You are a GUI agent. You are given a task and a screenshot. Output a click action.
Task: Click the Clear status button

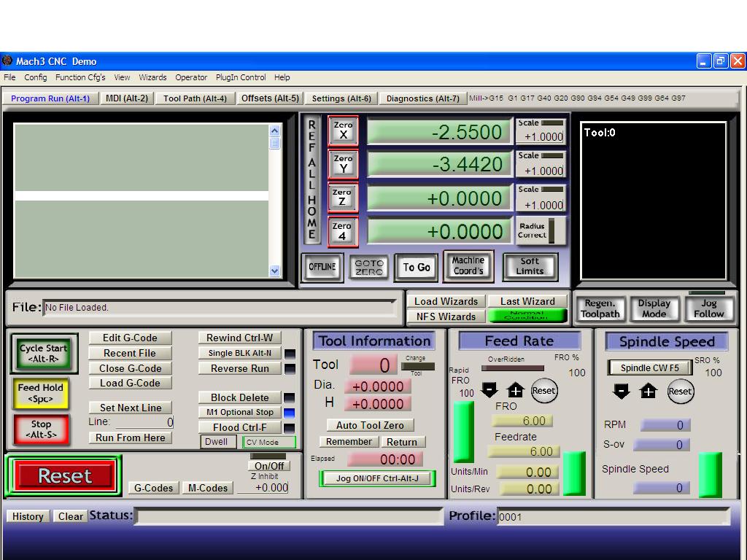click(70, 517)
